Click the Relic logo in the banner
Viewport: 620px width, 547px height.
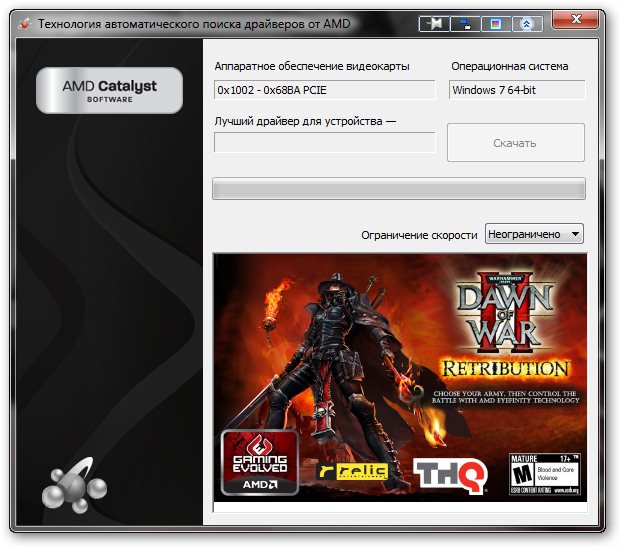[x=353, y=471]
